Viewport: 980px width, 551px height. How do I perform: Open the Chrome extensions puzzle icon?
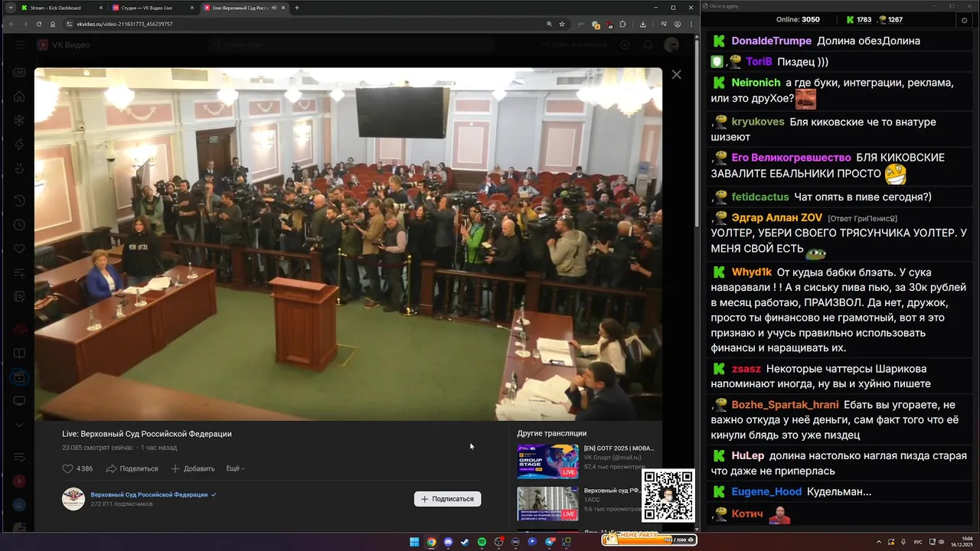pyautogui.click(x=622, y=24)
